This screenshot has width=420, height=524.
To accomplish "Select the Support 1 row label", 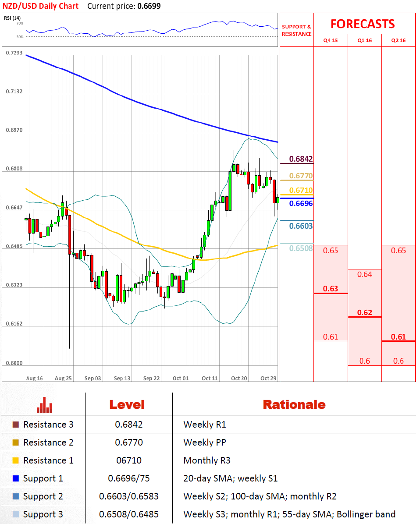I will click(43, 478).
